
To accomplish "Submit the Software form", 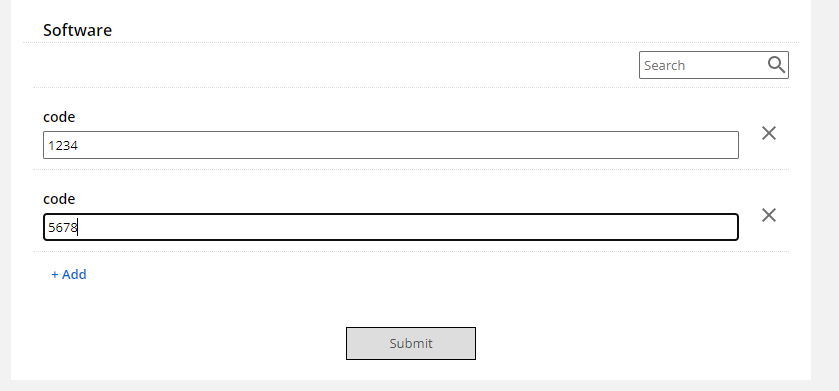I will tap(411, 343).
